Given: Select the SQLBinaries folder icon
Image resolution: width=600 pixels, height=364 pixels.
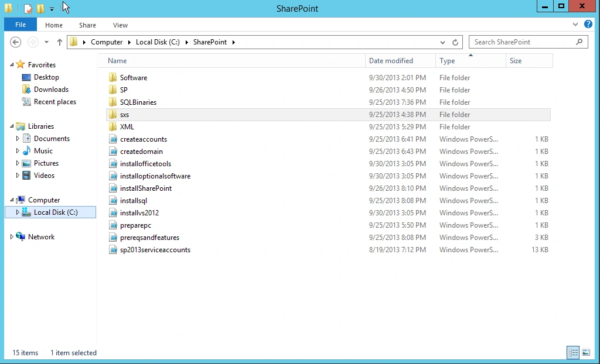Looking at the screenshot, I should pos(112,102).
